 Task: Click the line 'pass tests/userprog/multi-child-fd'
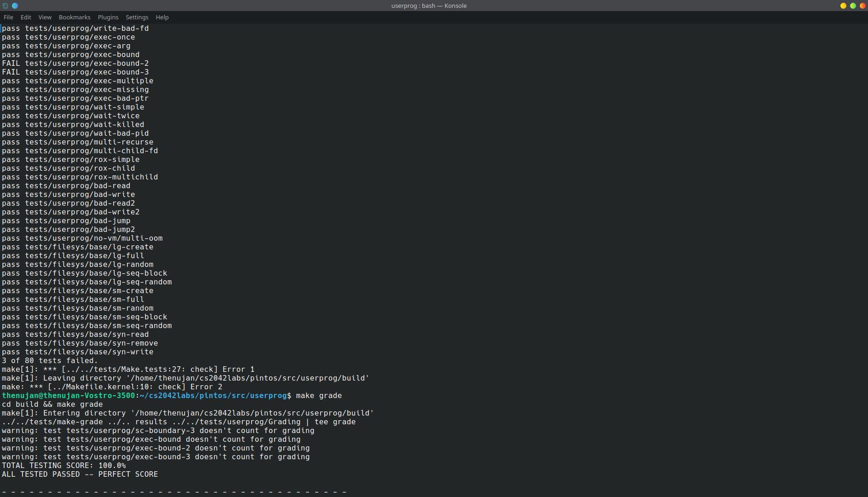[x=80, y=151]
